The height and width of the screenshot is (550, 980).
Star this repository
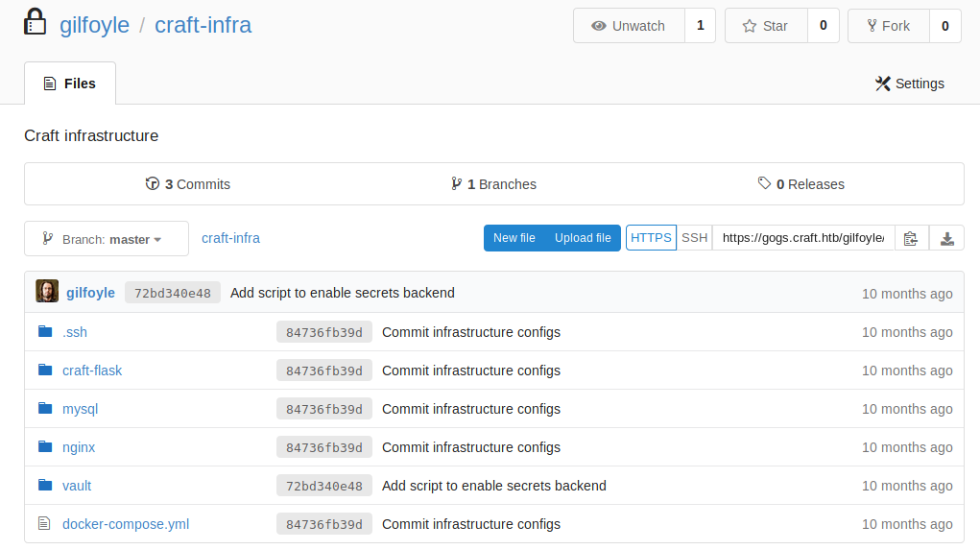coord(765,26)
